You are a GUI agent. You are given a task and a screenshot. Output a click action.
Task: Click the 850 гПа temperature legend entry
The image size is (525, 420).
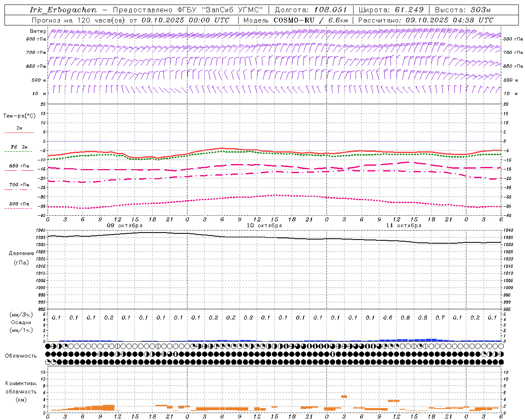coord(19,166)
